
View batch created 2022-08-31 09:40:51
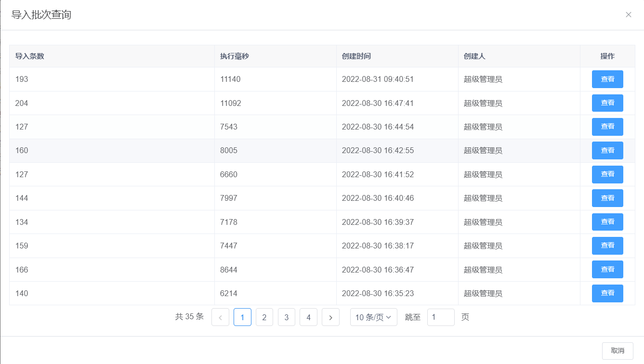pos(607,79)
